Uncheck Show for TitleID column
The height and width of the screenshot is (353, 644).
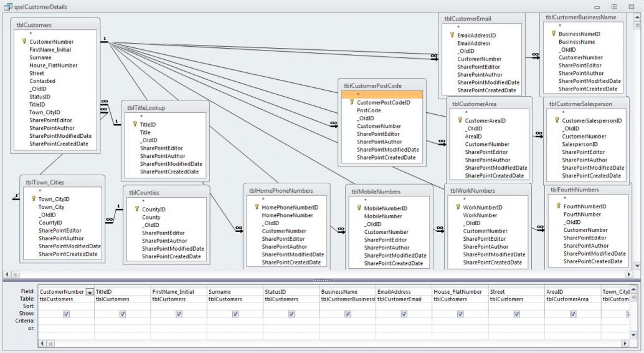[123, 314]
